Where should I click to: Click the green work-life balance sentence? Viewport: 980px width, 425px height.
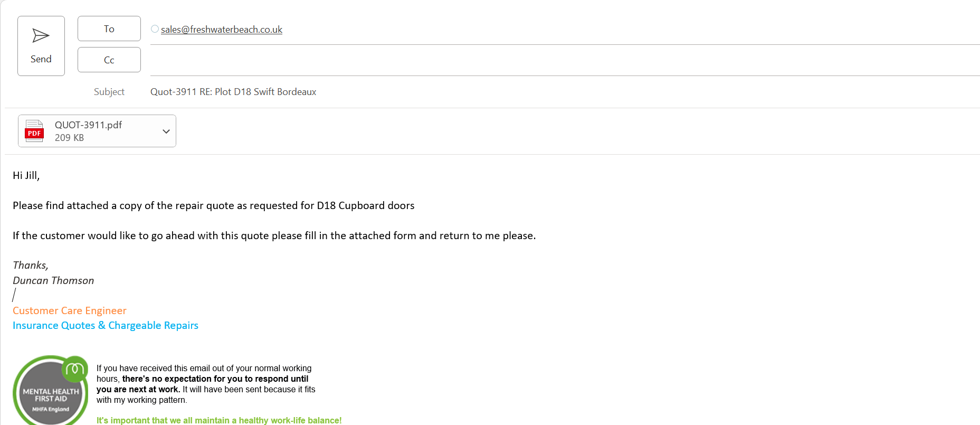point(219,420)
